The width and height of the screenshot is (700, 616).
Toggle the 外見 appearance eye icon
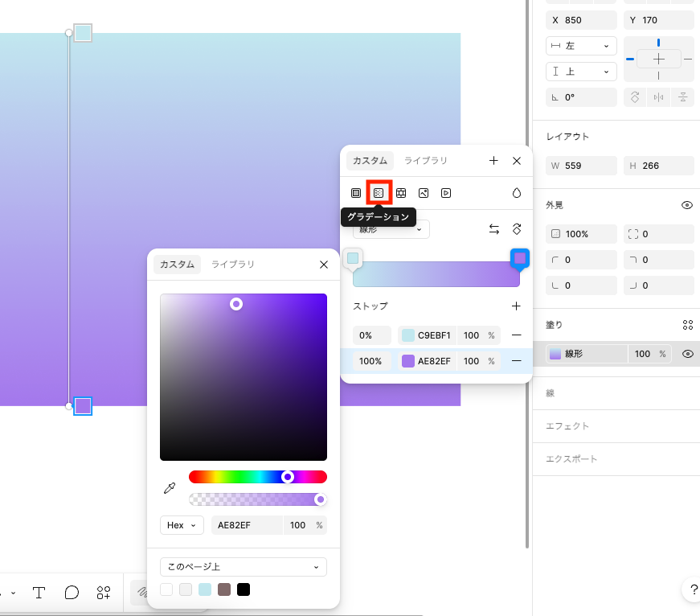point(687,205)
